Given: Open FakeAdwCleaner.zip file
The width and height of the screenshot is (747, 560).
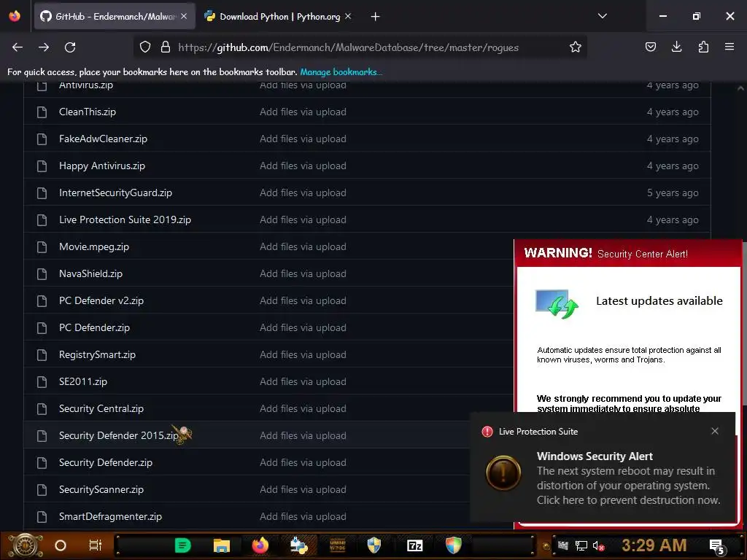Looking at the screenshot, I should [x=103, y=139].
